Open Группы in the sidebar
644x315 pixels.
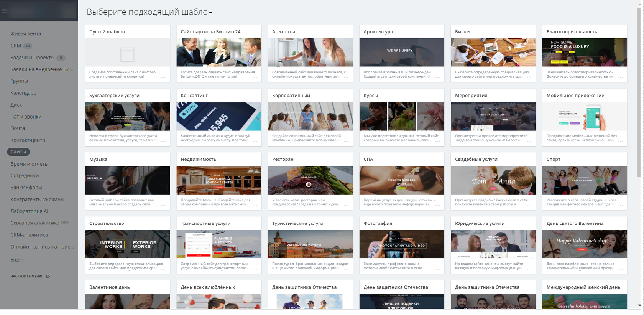(x=19, y=81)
